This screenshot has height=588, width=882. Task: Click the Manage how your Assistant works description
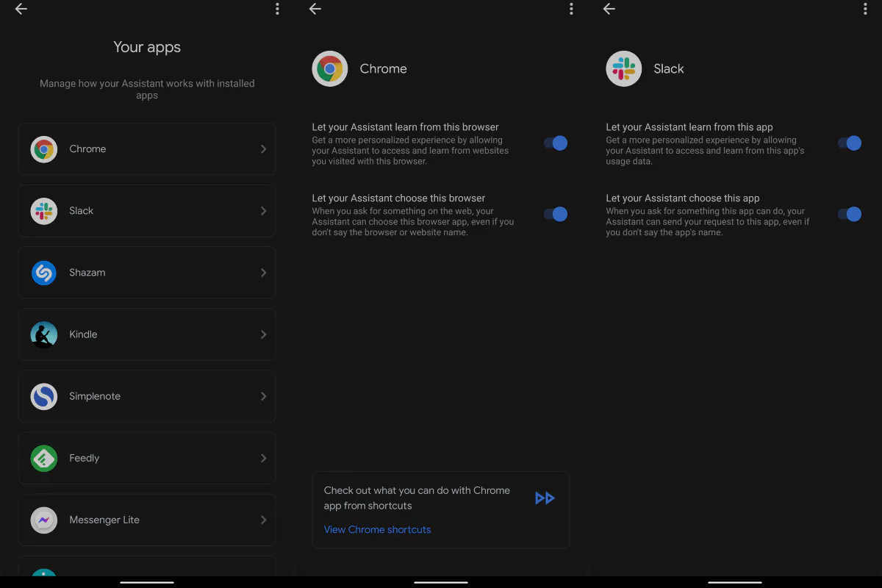(147, 90)
